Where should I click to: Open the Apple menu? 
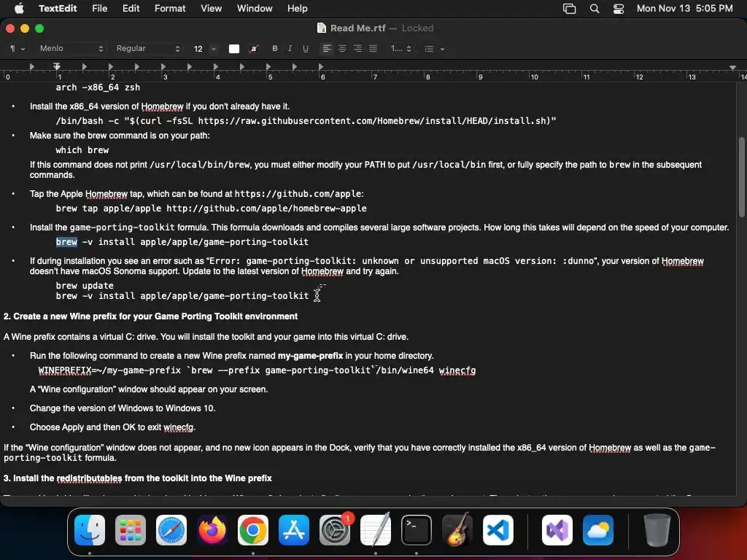point(19,8)
